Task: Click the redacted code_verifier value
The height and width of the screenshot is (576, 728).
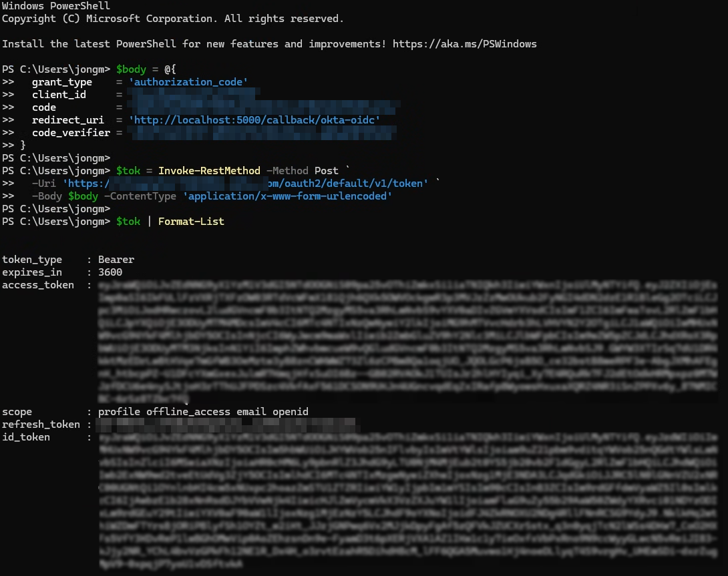Action: 262,133
